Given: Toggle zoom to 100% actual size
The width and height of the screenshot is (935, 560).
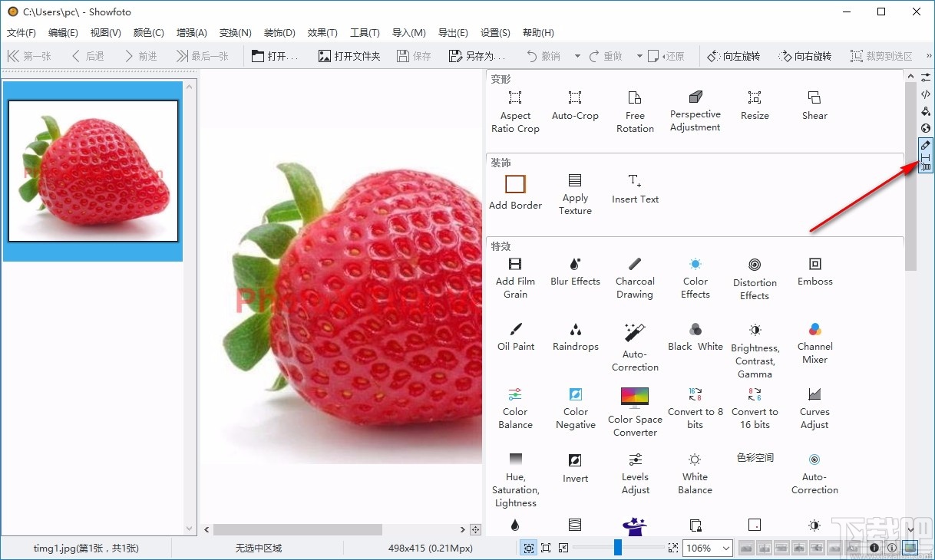Looking at the screenshot, I should [545, 548].
